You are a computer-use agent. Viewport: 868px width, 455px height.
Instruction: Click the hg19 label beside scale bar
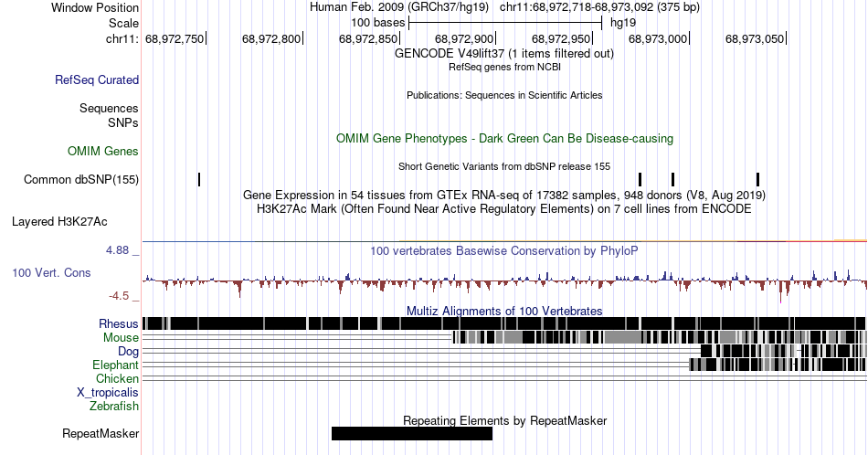coord(623,23)
